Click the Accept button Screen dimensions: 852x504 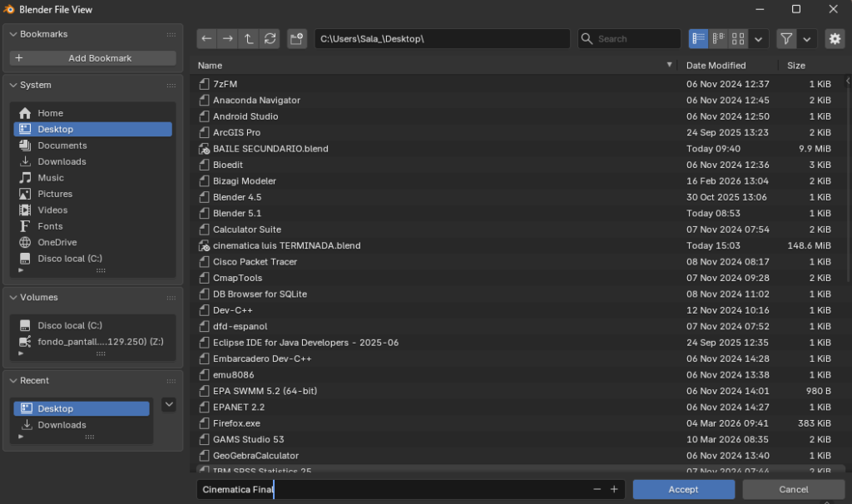coord(683,489)
